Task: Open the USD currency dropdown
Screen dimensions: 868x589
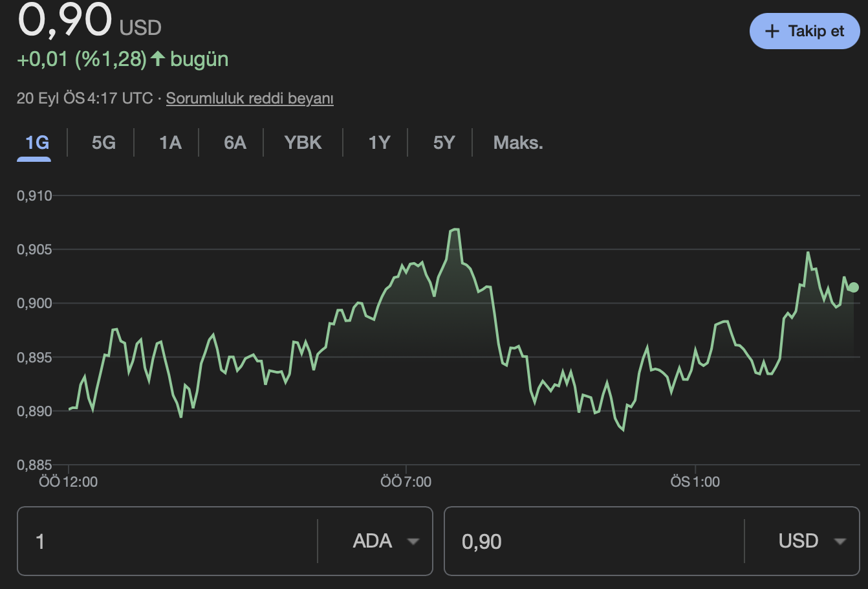Action: pos(812,541)
